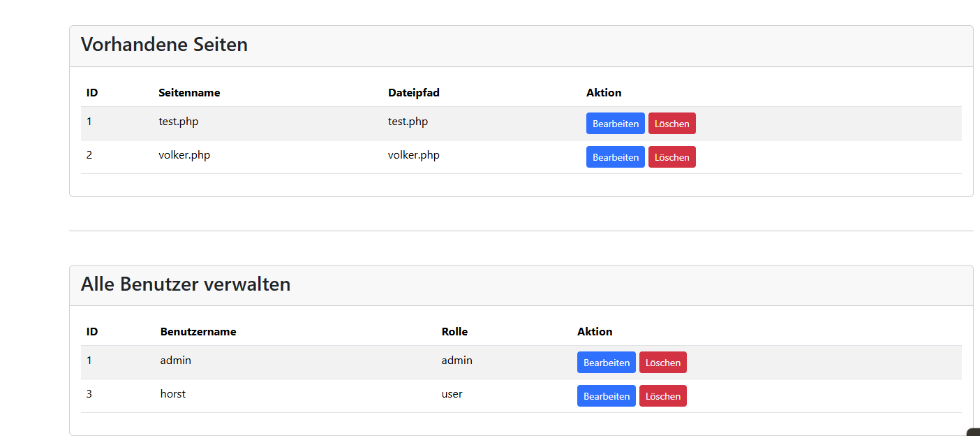Delete the volker.php page entry

pyautogui.click(x=671, y=157)
